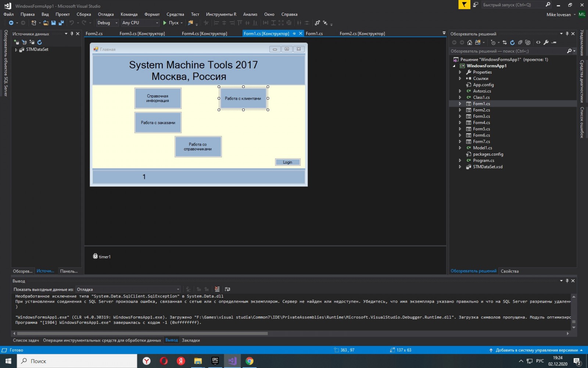Switch to the Свойства tab
This screenshot has height=368, width=588.
point(509,271)
